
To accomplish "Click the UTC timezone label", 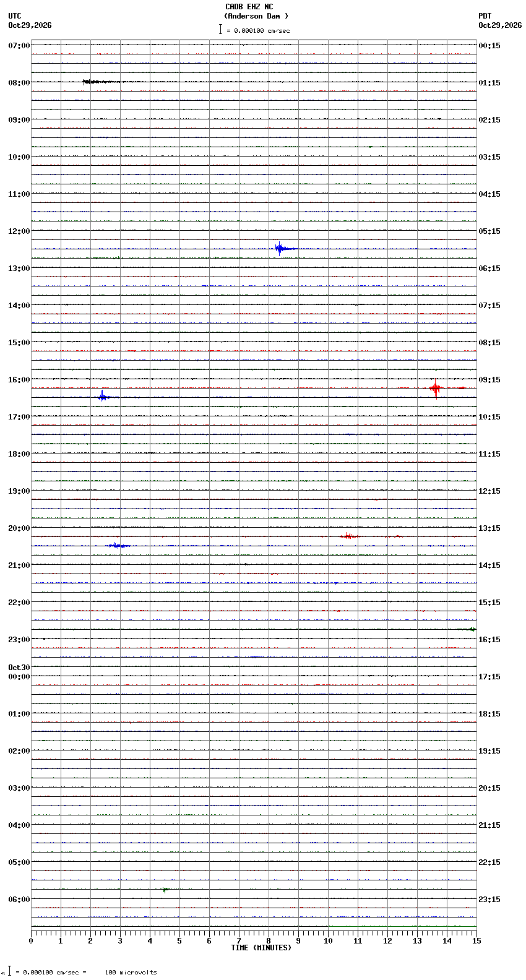I will pyautogui.click(x=15, y=16).
